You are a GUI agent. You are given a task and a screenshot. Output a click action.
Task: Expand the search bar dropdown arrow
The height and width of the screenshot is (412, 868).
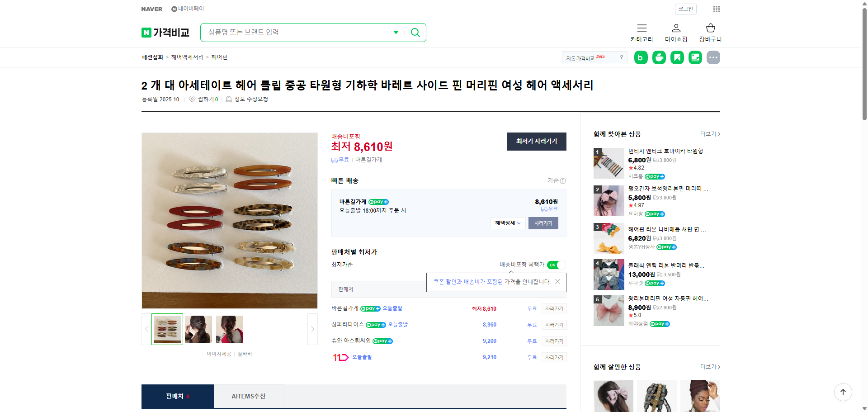(x=396, y=32)
